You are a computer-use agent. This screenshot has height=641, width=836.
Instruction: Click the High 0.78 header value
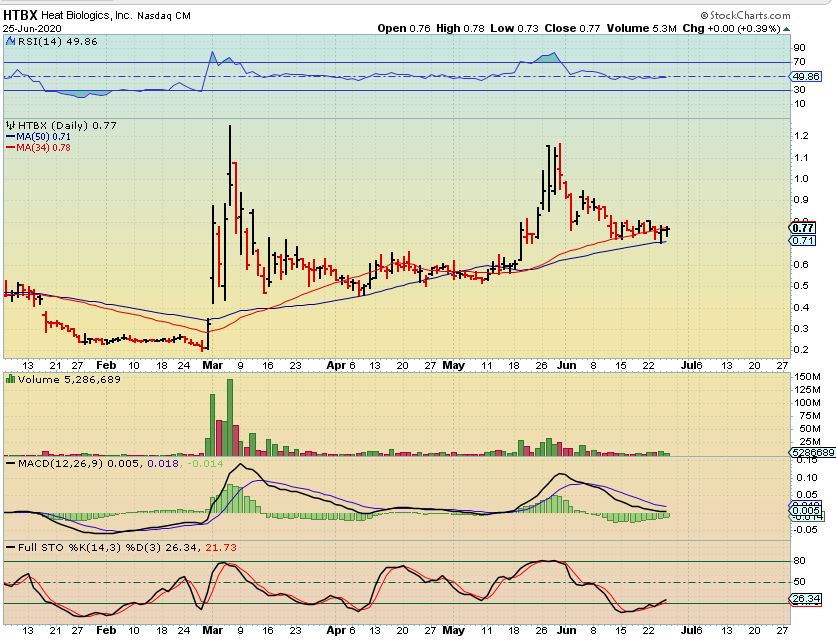pos(460,28)
